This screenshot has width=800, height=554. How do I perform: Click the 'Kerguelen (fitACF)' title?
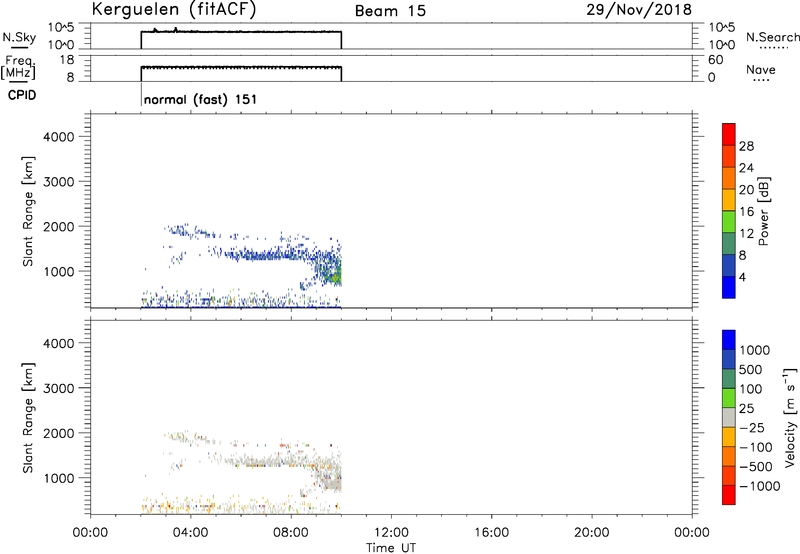[173, 9]
